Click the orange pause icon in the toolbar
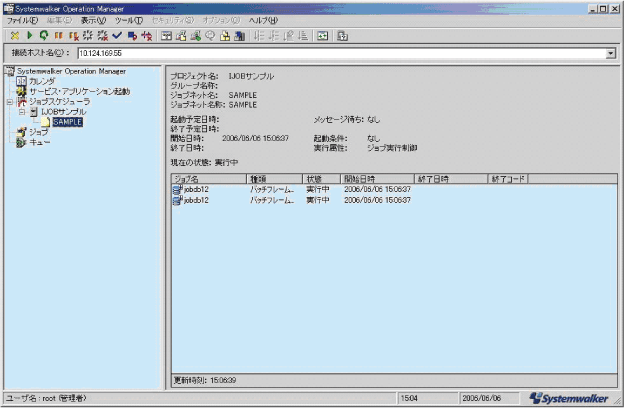This screenshot has width=624, height=408. click(x=58, y=36)
